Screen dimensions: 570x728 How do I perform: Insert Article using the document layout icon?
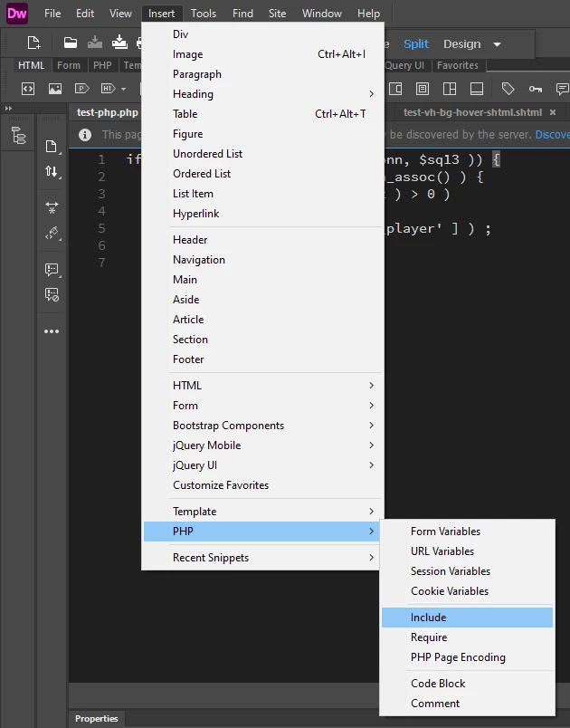tap(422, 88)
